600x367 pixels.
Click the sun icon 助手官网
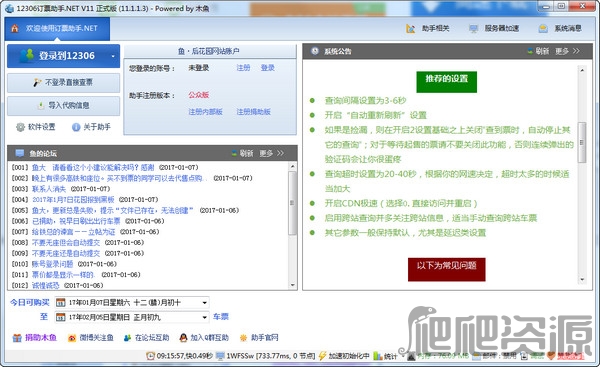tap(243, 338)
